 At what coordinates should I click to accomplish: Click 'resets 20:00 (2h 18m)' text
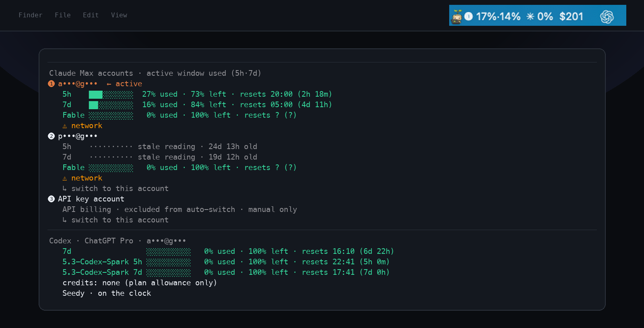(x=286, y=94)
